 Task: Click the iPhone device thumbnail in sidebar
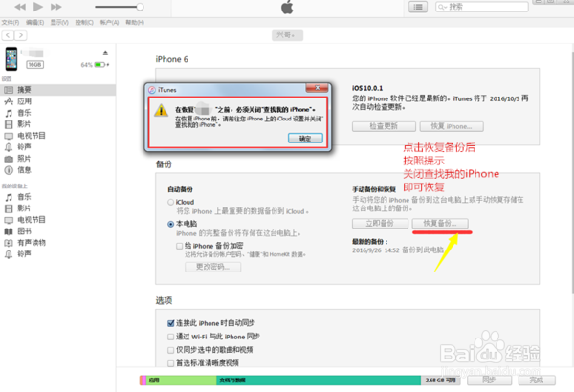point(11,58)
